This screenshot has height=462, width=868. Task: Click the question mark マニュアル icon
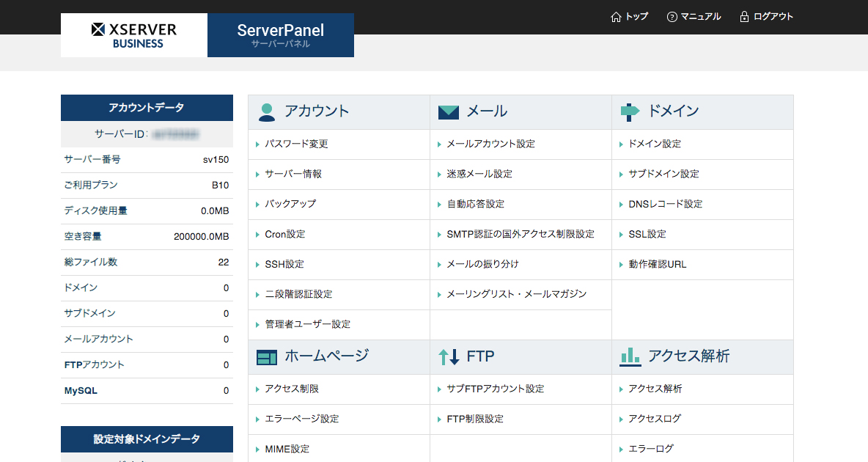[x=672, y=17]
